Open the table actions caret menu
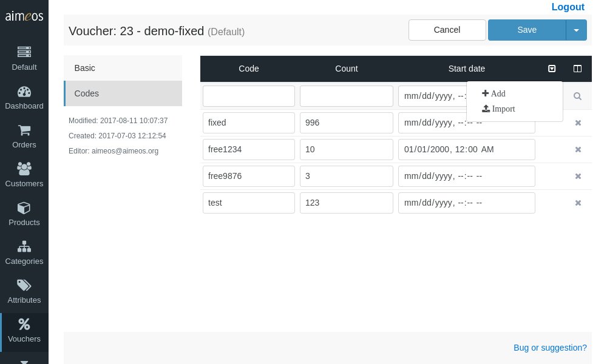 click(x=552, y=69)
